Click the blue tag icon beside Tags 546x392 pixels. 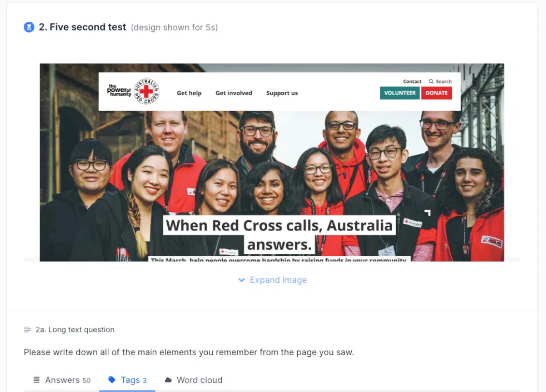coord(112,380)
